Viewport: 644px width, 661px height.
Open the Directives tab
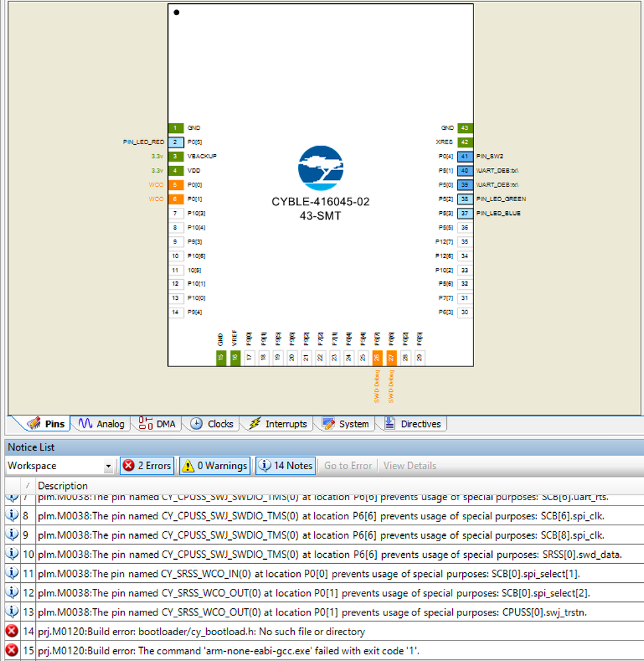413,424
